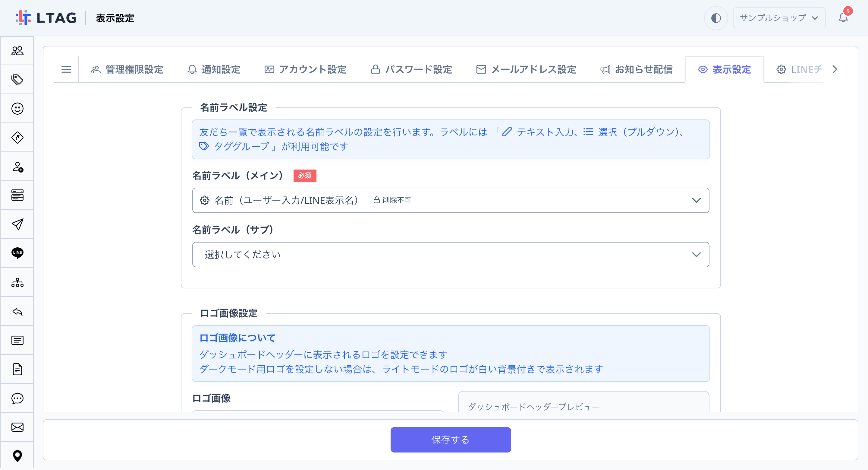This screenshot has height=470, width=868.
Task: Select the 表示設定 tab
Action: point(725,69)
